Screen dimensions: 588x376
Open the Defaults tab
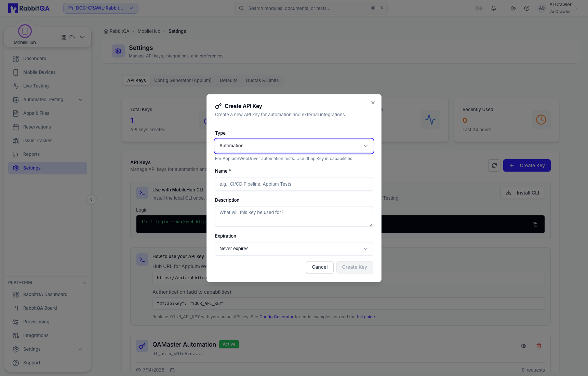tap(229, 80)
